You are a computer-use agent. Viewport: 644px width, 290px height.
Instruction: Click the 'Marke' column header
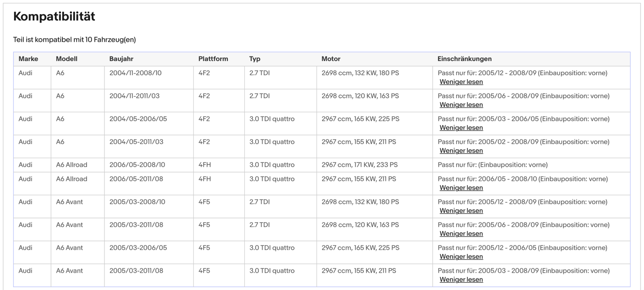[28, 59]
